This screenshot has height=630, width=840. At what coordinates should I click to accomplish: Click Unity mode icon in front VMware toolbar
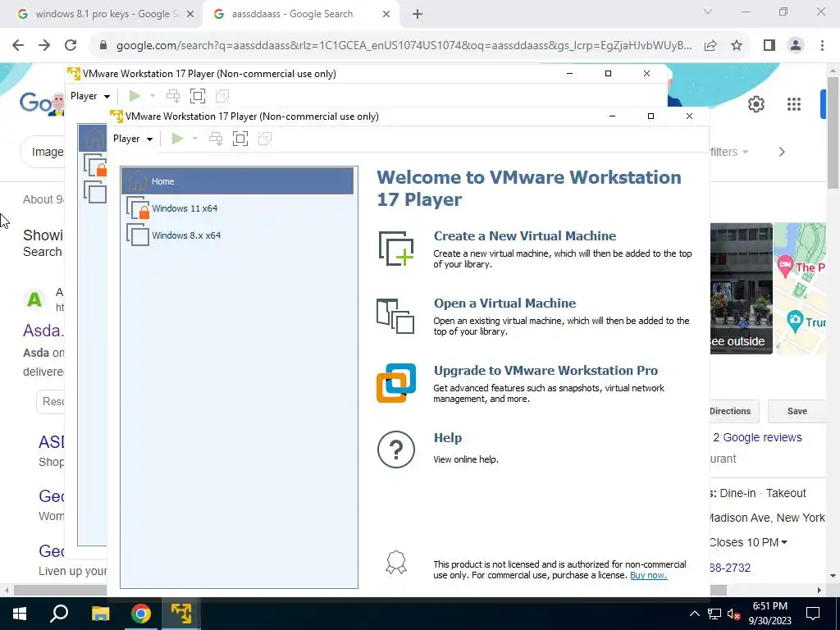(x=265, y=139)
